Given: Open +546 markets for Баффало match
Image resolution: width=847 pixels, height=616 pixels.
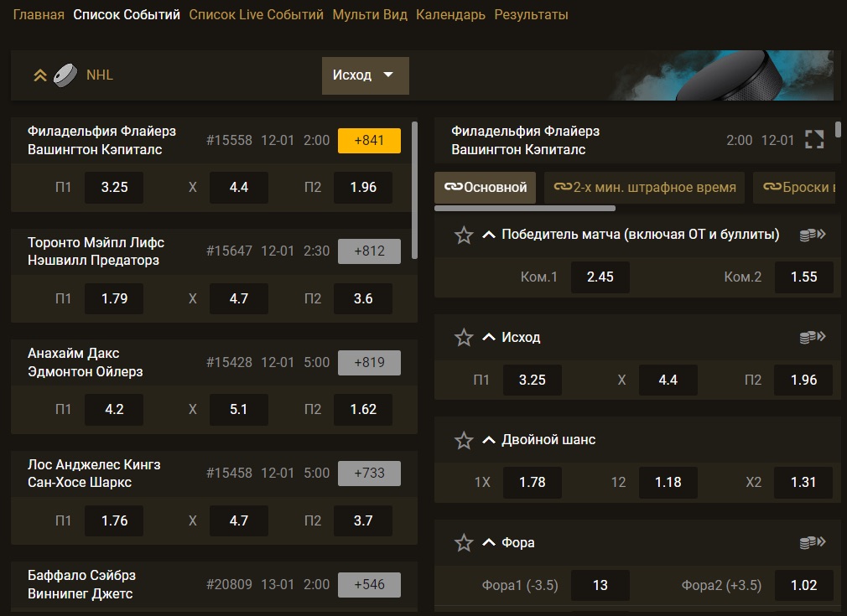Looking at the screenshot, I should pyautogui.click(x=370, y=585).
